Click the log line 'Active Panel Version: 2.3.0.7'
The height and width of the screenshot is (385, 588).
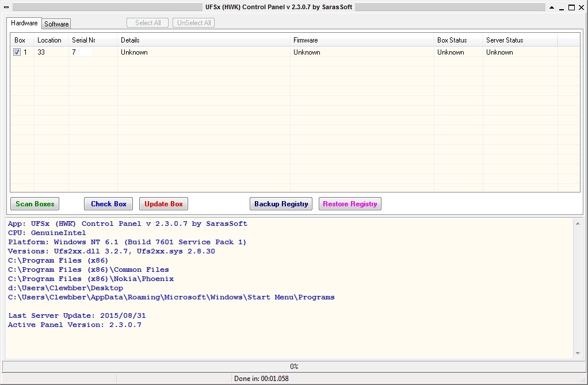coord(75,325)
